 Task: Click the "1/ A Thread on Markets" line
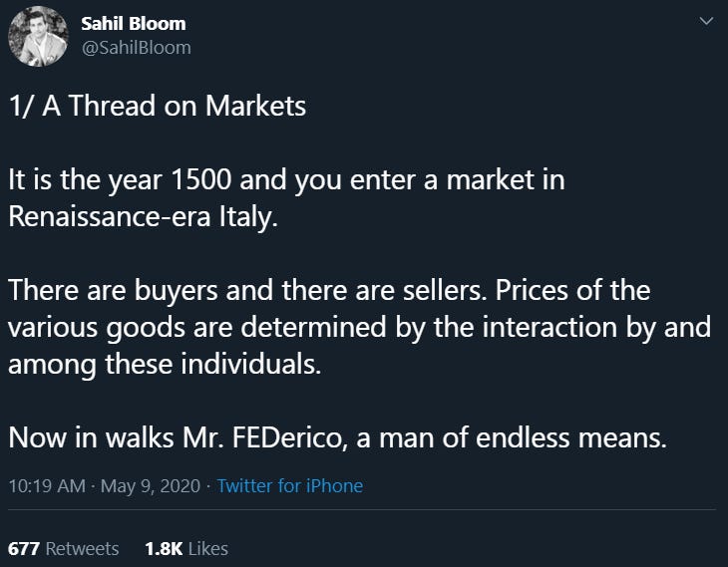point(157,107)
